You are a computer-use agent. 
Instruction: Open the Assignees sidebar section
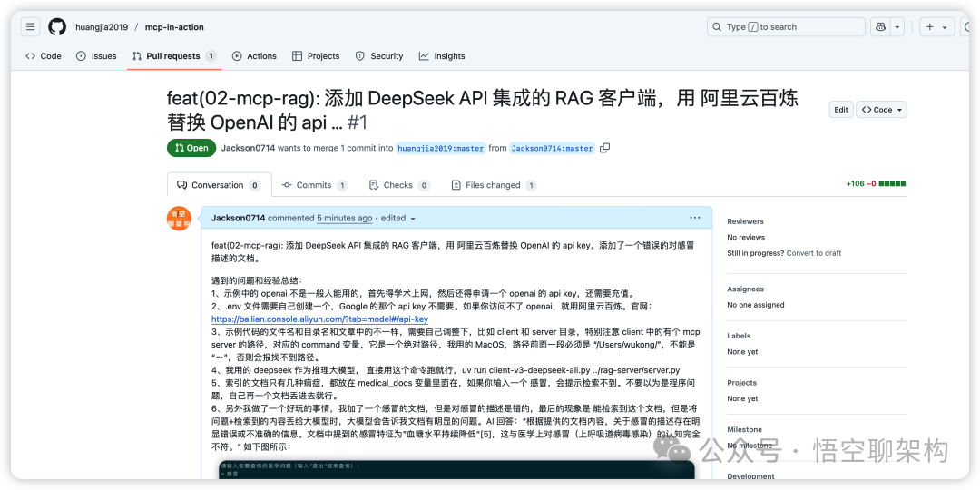point(745,289)
